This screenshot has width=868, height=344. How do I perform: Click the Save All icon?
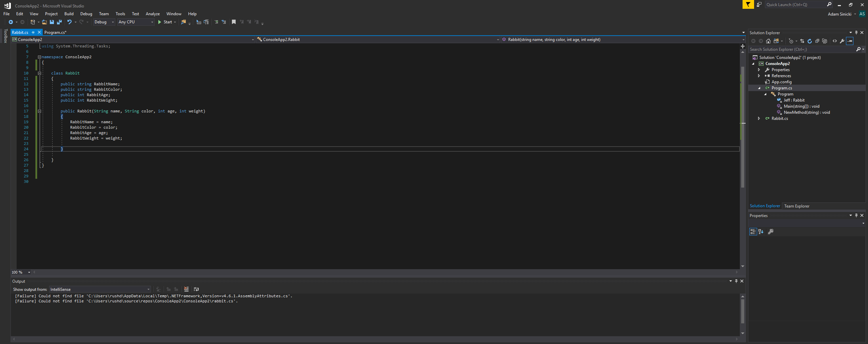click(59, 22)
